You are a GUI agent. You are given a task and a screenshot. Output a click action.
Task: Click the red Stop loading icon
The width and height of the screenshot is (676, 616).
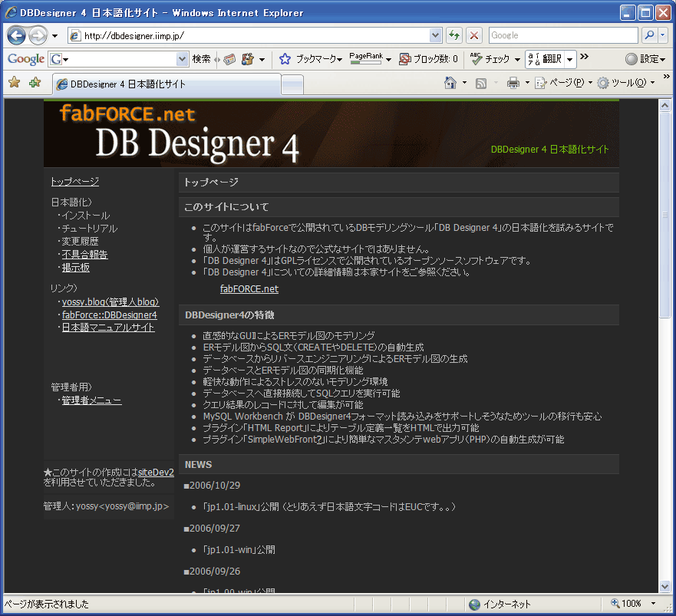coord(473,35)
